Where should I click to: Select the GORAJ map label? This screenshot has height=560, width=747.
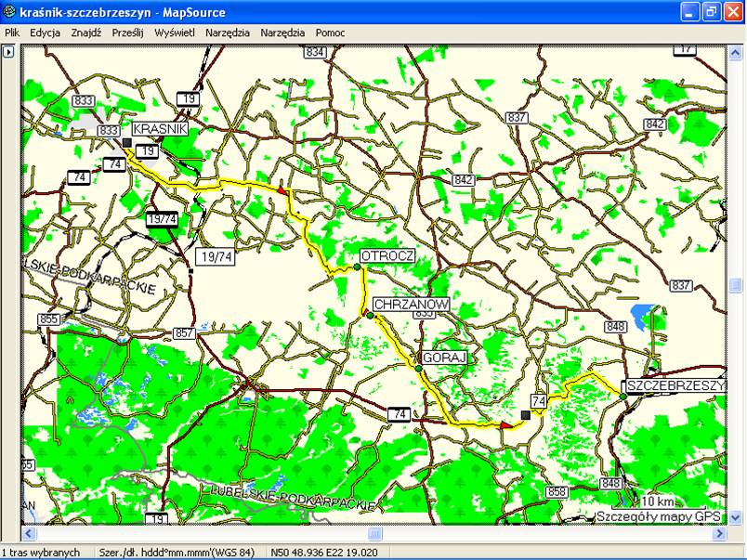pos(444,358)
